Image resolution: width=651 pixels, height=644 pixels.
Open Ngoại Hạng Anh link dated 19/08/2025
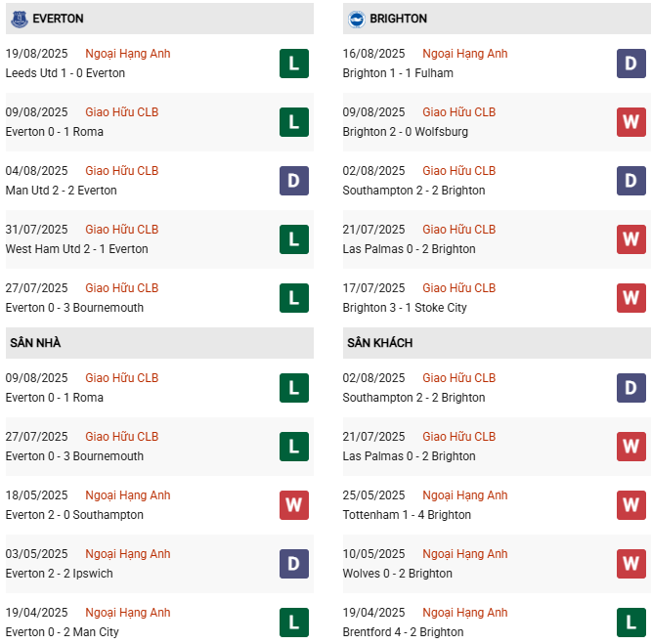point(127,54)
